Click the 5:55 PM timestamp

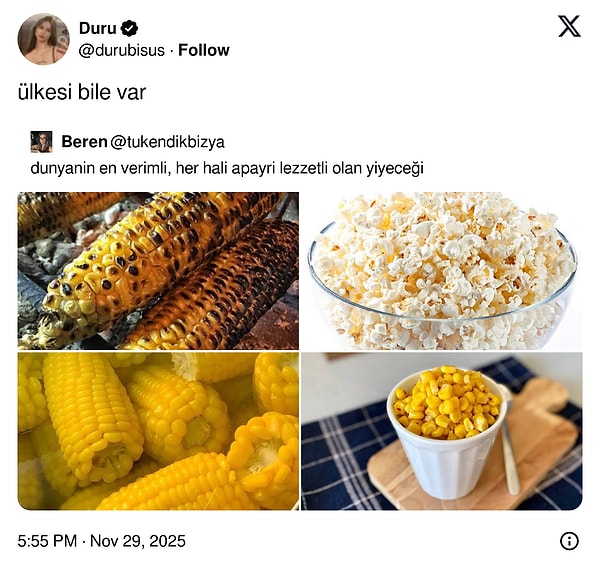(47, 541)
